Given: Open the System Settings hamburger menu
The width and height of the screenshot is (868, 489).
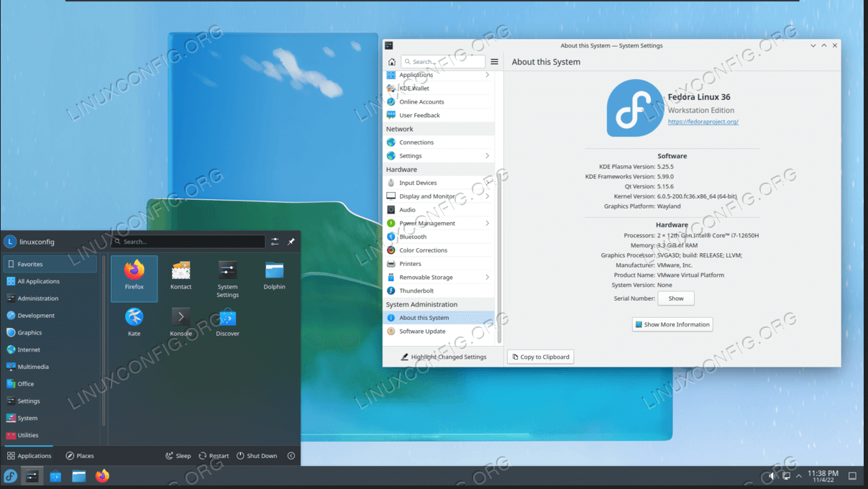Looking at the screenshot, I should tap(494, 62).
